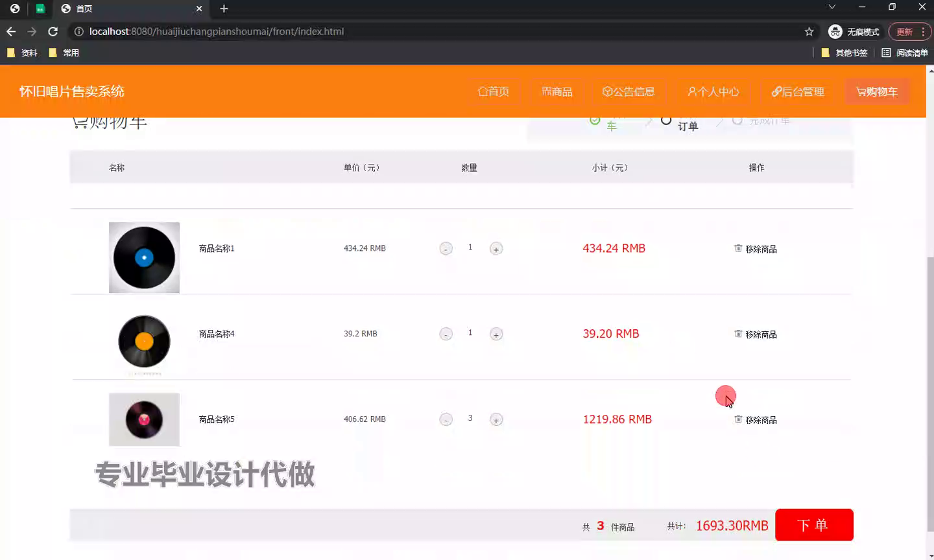
Task: Increase quantity of 商品名称4
Action: (496, 334)
